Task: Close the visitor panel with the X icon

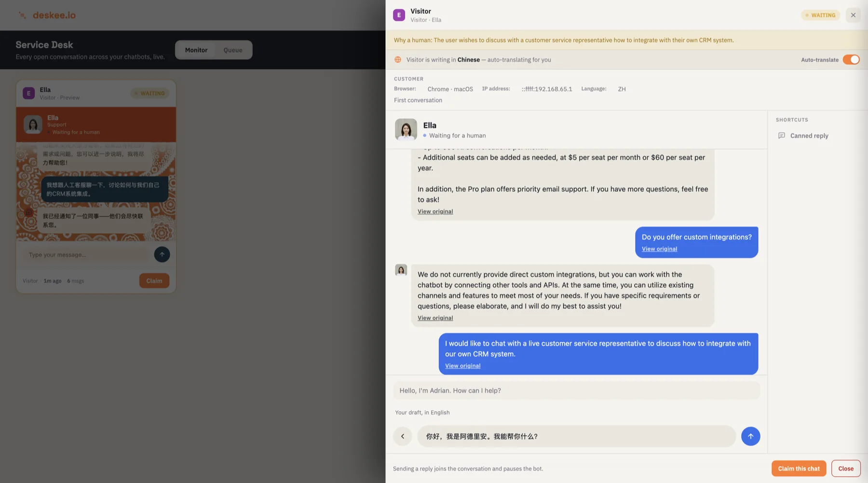Action: 853,15
